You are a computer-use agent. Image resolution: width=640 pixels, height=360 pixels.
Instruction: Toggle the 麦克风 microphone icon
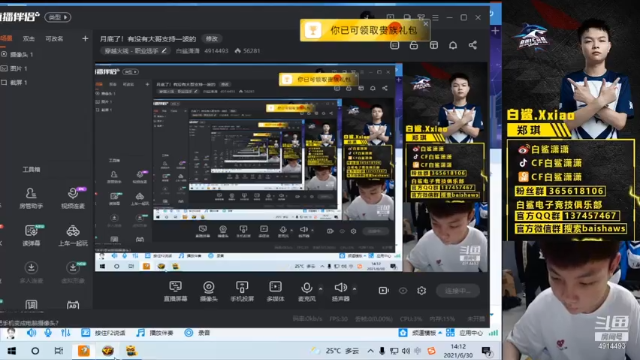click(307, 288)
